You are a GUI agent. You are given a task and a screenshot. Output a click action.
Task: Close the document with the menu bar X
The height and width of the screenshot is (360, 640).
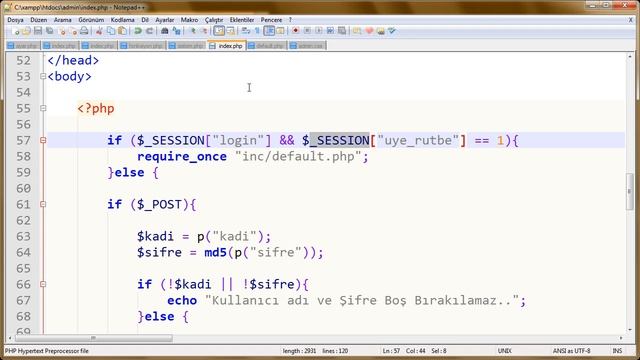[x=630, y=20]
